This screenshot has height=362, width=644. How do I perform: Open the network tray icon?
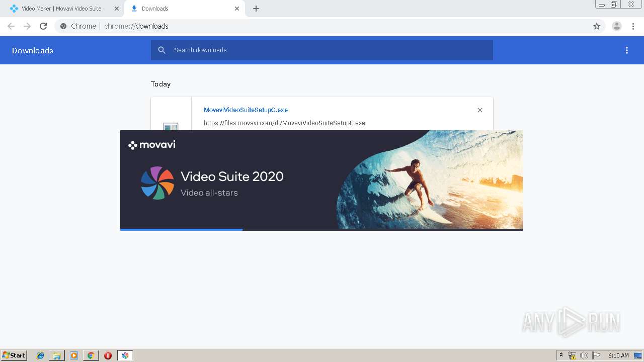pos(572,355)
